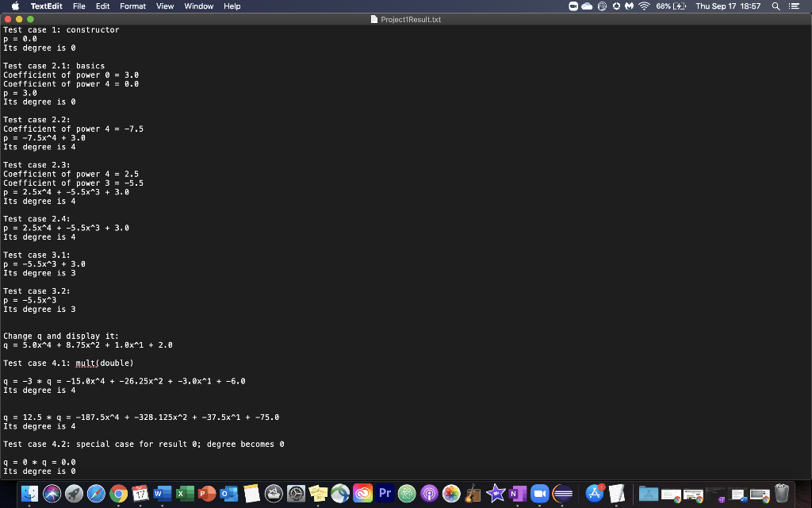Click 'Coefficient of power 3 = -5.5'
812x508 pixels.
click(74, 183)
